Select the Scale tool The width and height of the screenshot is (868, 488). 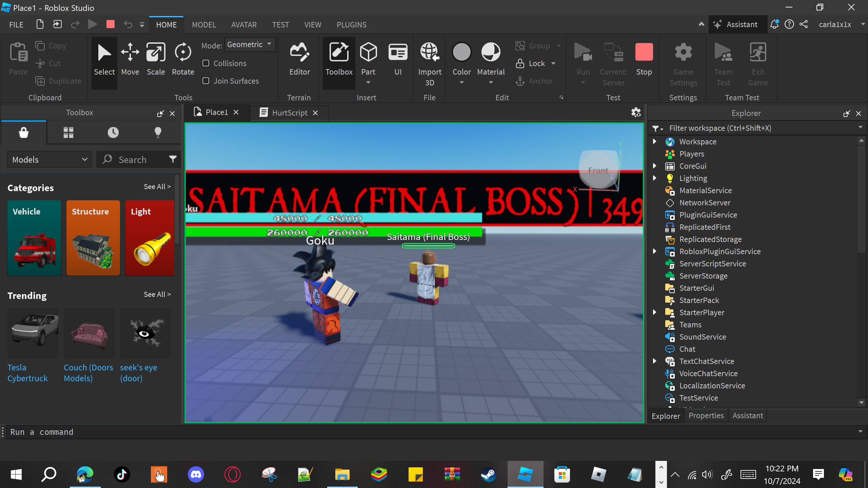(x=156, y=59)
